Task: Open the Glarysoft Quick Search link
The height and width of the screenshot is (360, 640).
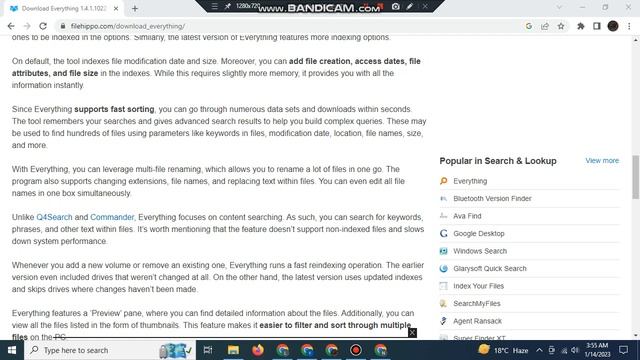Action: pyautogui.click(x=490, y=269)
